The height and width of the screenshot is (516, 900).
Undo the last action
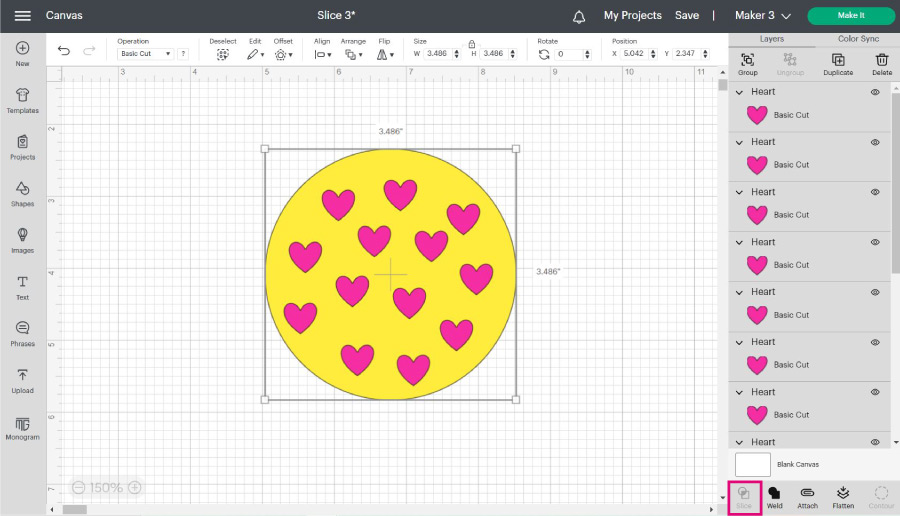64,51
